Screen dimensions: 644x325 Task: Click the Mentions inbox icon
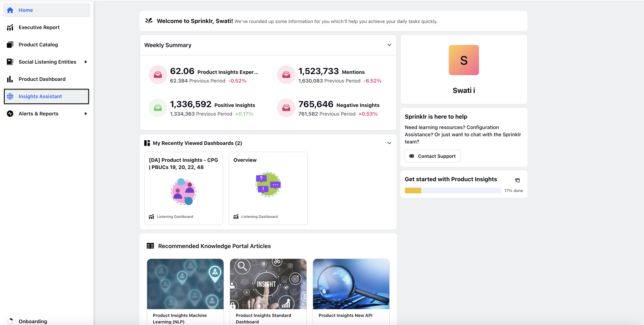tap(286, 75)
